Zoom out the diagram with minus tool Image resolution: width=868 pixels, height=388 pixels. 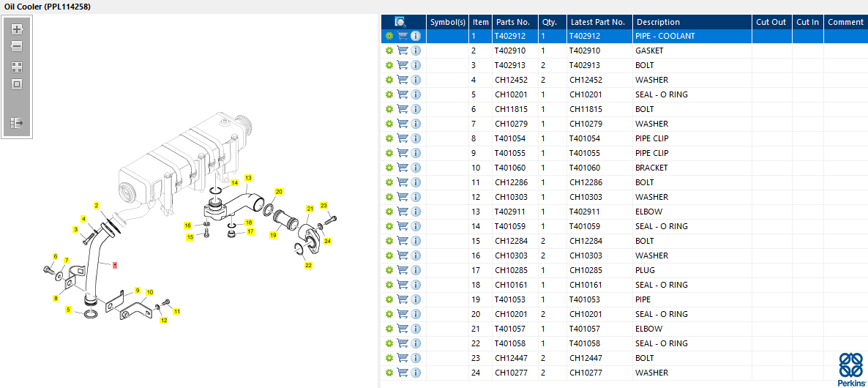click(x=17, y=46)
